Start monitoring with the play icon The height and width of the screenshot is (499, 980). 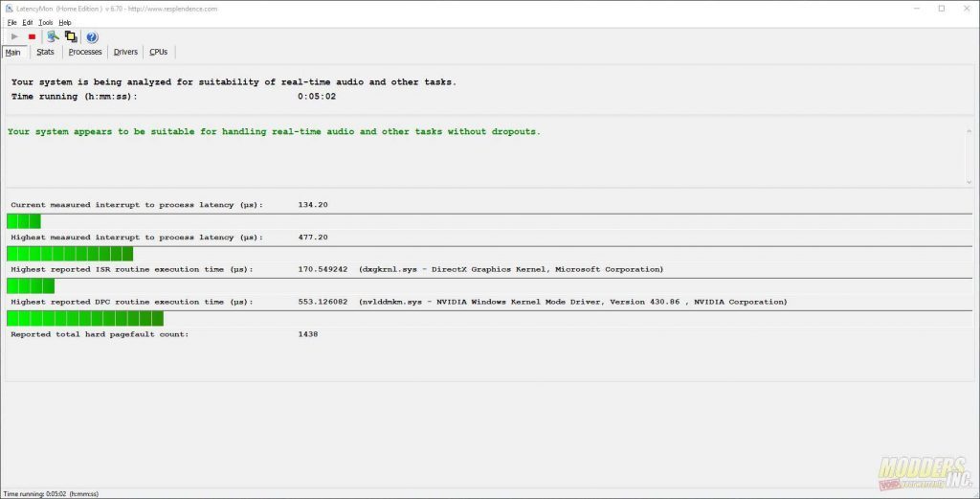(15, 37)
